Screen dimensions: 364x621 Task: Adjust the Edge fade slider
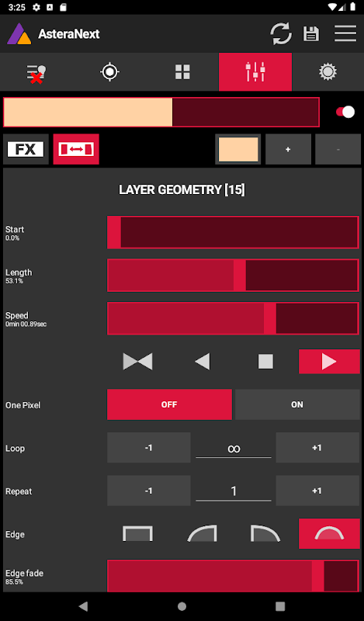(234, 576)
